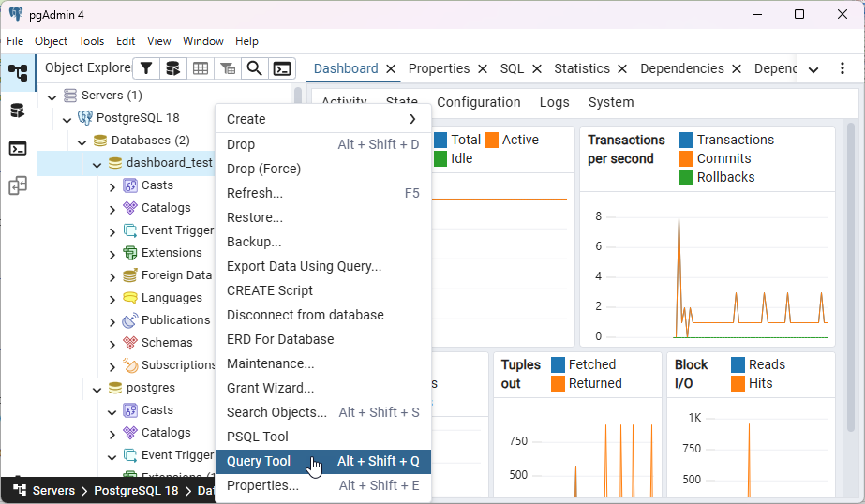The image size is (865, 504).
Task: Open the PSQL Tool Workspace sidebar icon
Action: pos(18,148)
